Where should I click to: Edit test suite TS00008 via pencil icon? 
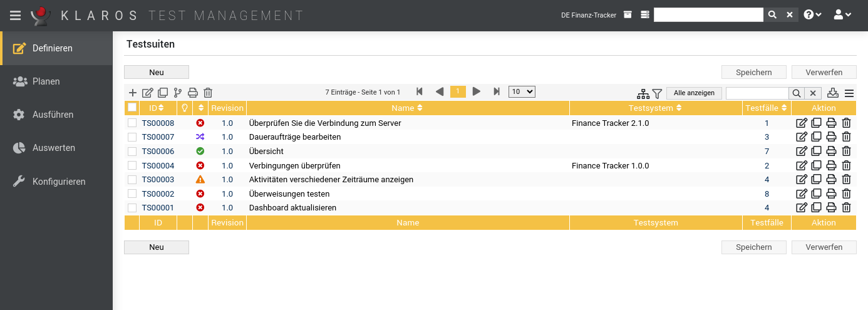(x=802, y=123)
